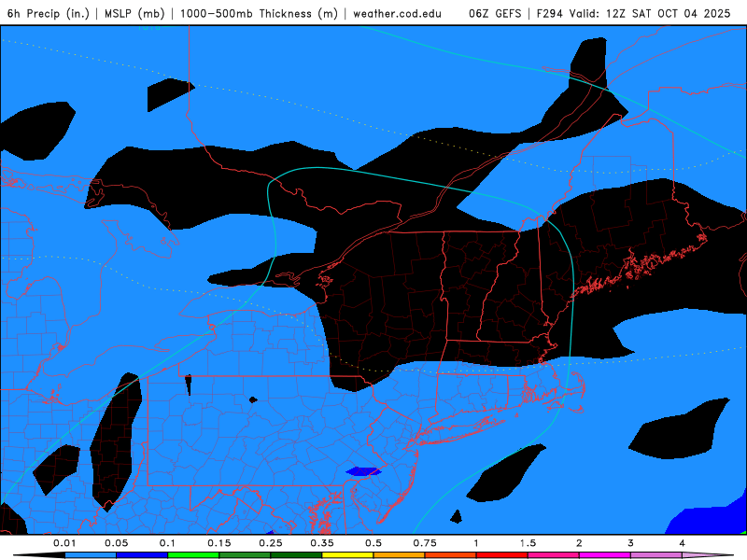
Task: Select the light blue 0.01–0.05 legend swatch
Action: click(x=91, y=555)
